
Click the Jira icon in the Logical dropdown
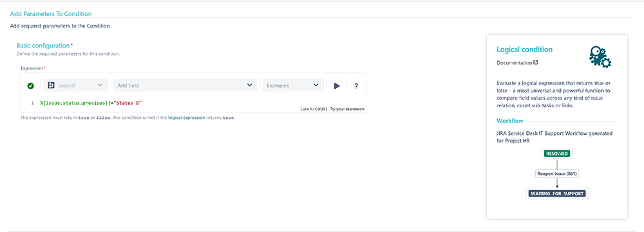tap(52, 85)
